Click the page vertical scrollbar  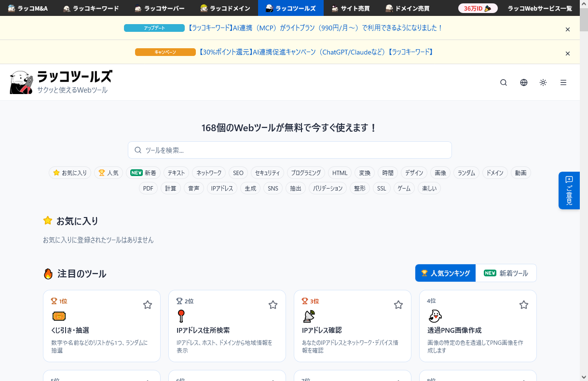tap(584, 190)
